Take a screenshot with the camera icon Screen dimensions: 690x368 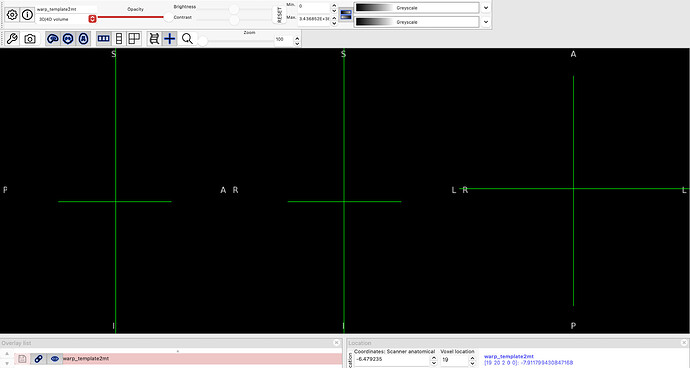pos(29,39)
